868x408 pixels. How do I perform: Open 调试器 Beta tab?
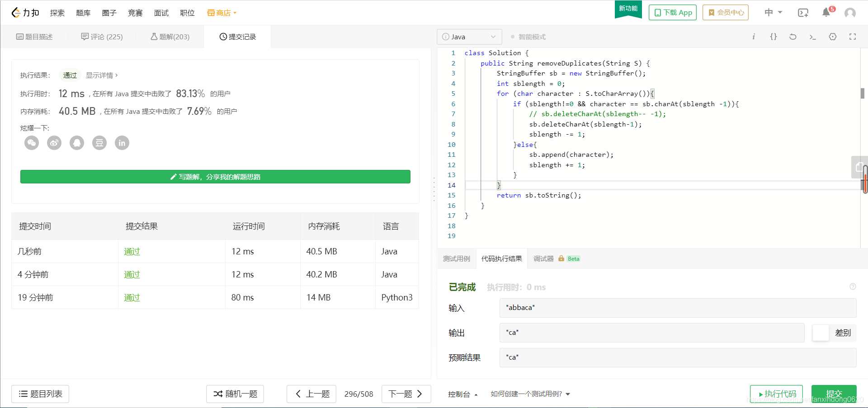[557, 258]
